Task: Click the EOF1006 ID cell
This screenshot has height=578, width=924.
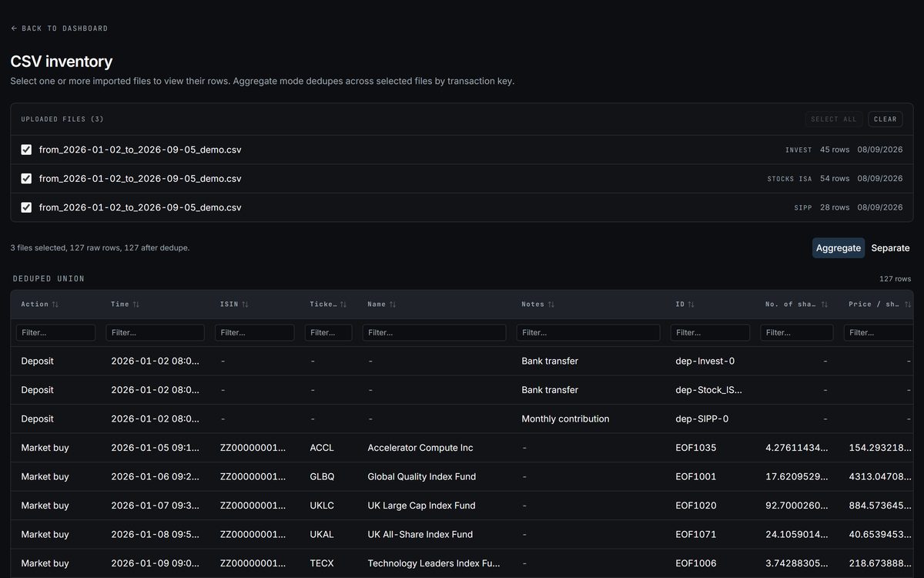Action: click(696, 563)
